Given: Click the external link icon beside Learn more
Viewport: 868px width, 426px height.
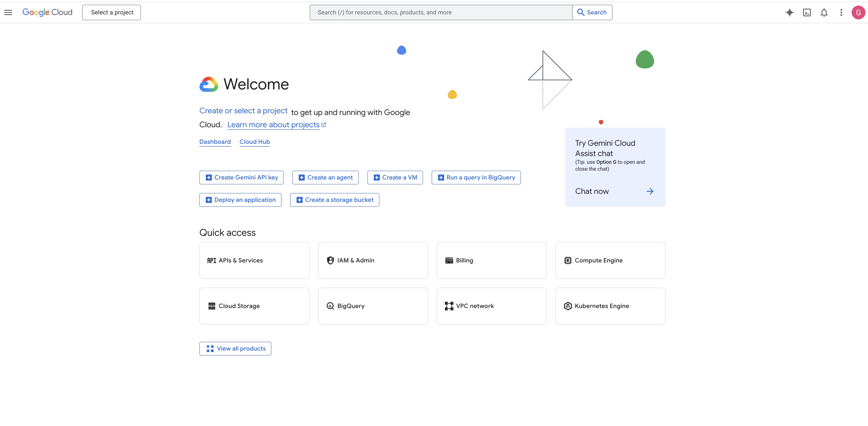Looking at the screenshot, I should click(x=323, y=125).
